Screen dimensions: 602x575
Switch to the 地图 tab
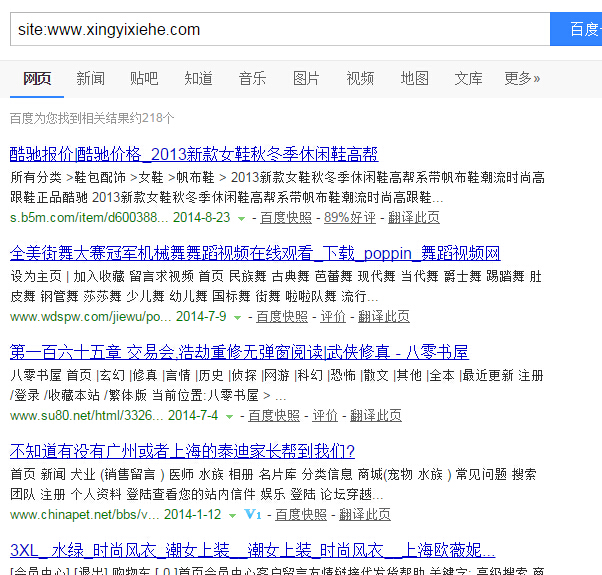click(414, 79)
